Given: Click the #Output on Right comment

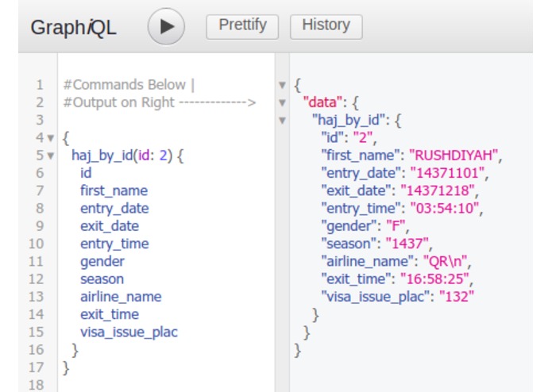Looking at the screenshot, I should 160,102.
